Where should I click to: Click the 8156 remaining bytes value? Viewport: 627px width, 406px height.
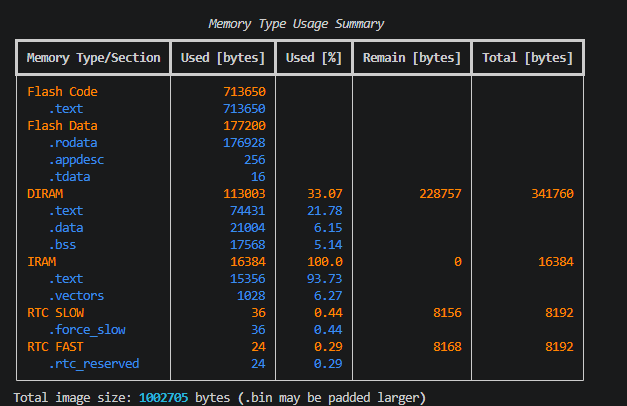pos(447,313)
